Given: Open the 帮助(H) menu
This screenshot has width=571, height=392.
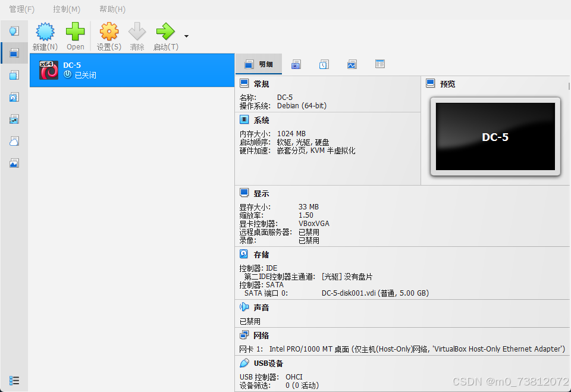Looking at the screenshot, I should point(112,9).
